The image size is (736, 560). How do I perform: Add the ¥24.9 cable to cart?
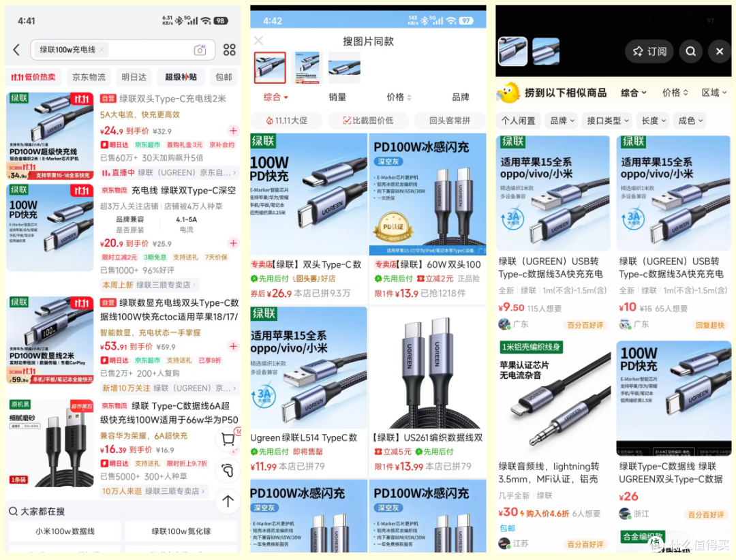coord(233,131)
